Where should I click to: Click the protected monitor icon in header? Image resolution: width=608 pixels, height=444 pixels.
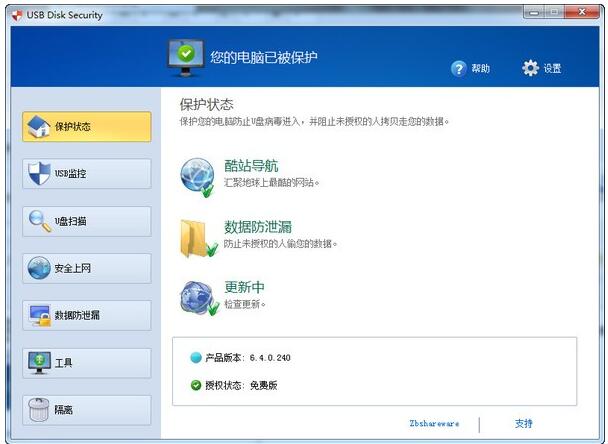(186, 57)
